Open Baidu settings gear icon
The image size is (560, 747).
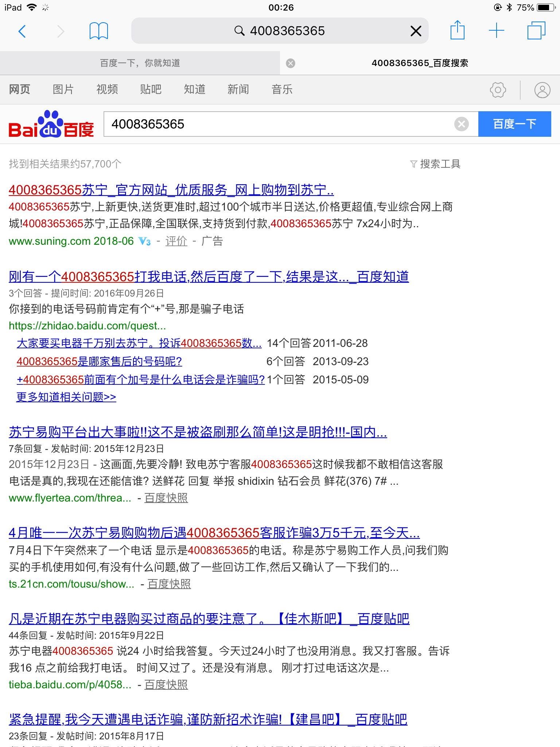pos(498,90)
